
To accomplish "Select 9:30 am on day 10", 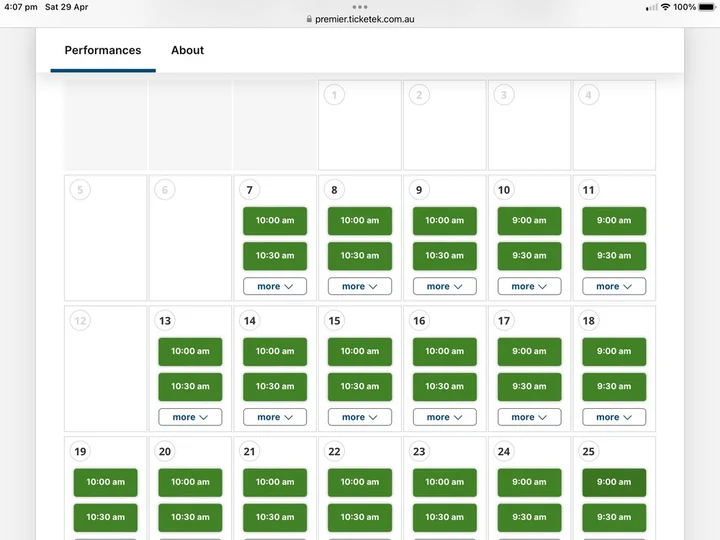I will tap(529, 256).
